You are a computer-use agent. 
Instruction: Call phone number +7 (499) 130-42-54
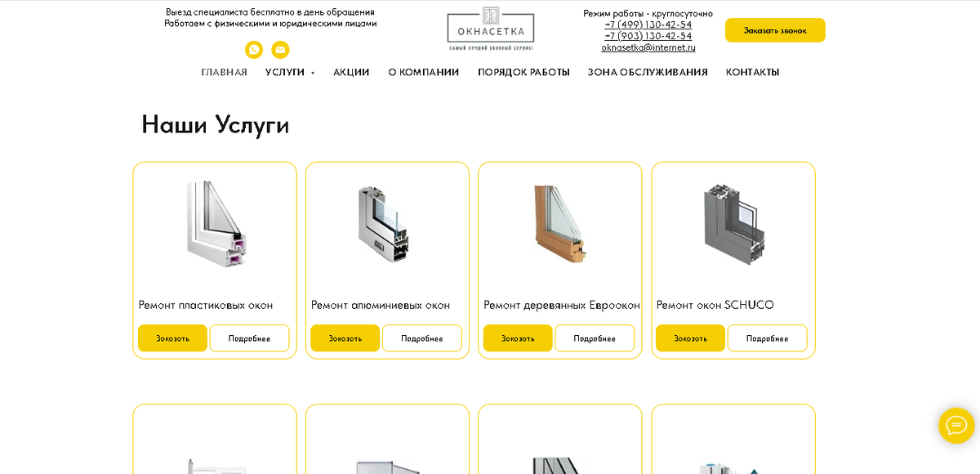coord(648,25)
